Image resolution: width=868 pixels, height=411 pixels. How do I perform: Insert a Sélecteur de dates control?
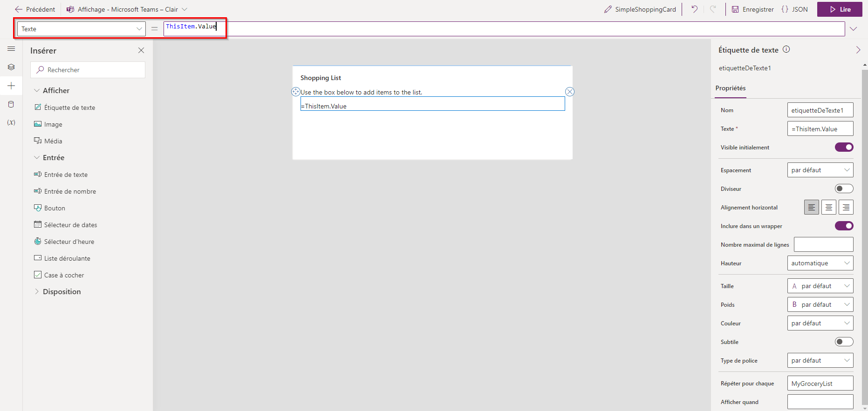[66, 225]
